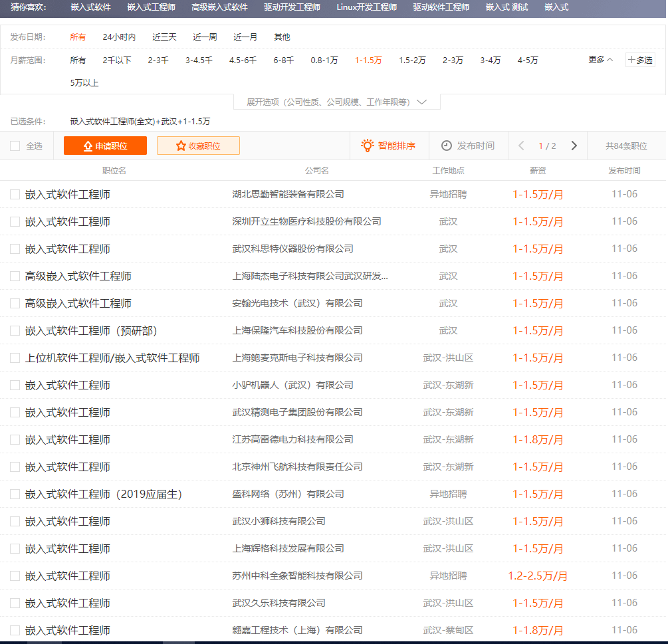Filter by 近三天 publish date

(x=164, y=37)
